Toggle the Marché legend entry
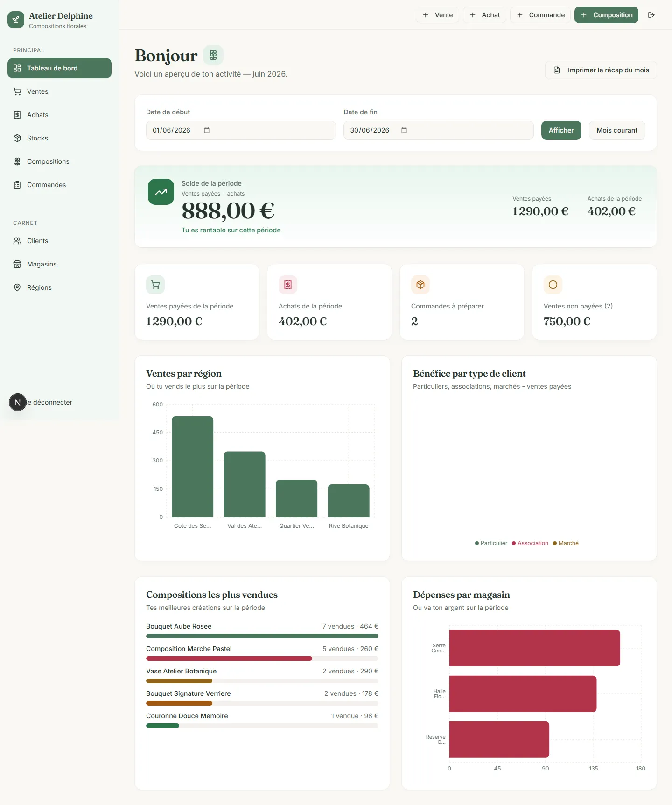Image resolution: width=672 pixels, height=805 pixels. tap(566, 543)
